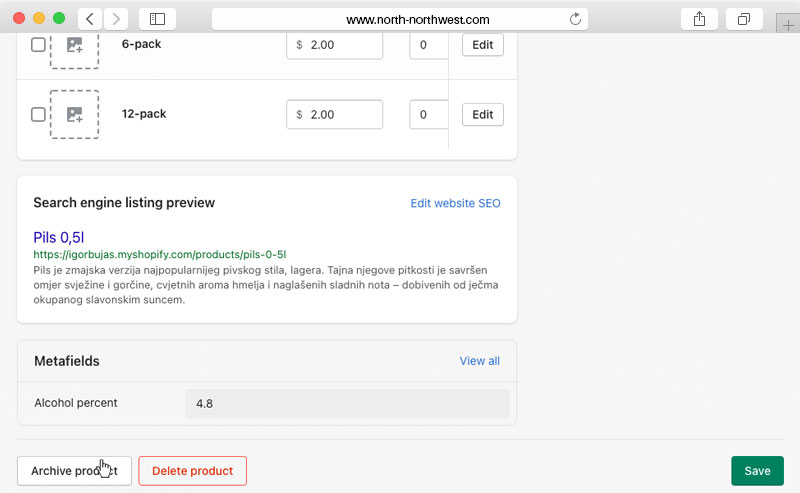Click the 6-pack price field
The width and height of the screenshot is (800, 493).
(x=335, y=45)
